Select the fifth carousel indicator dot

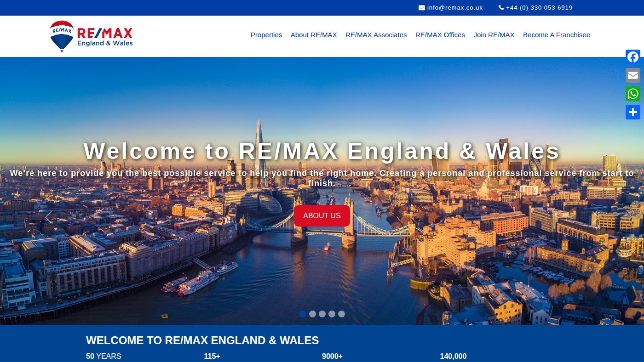pyautogui.click(x=341, y=314)
